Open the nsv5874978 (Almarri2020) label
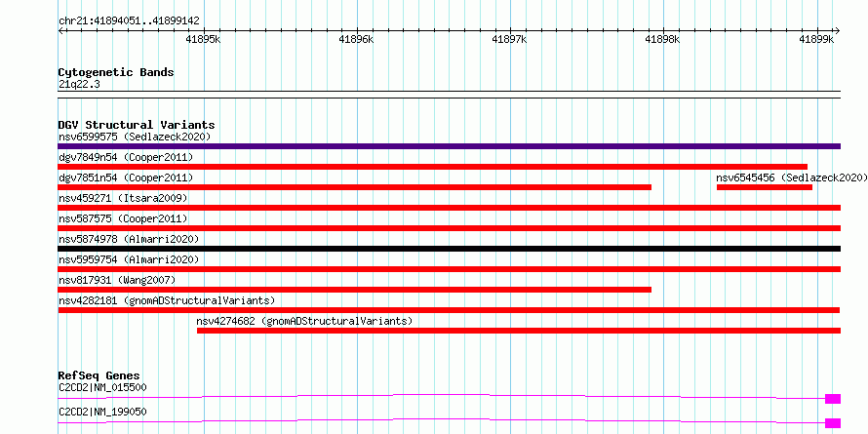The image size is (868, 434). click(x=129, y=239)
